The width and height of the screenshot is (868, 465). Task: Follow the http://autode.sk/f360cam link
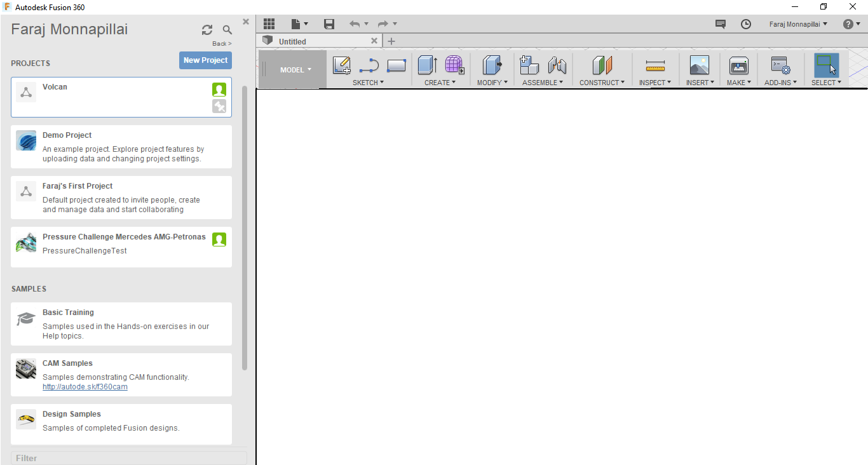pos(85,387)
